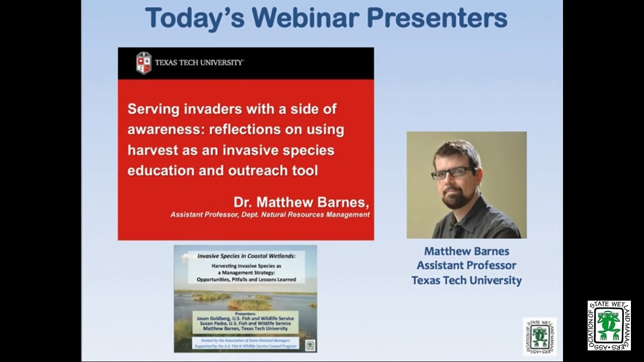644x362 pixels.
Task: Click the "Today's Webinar Presenters" heading
Action: (326, 18)
